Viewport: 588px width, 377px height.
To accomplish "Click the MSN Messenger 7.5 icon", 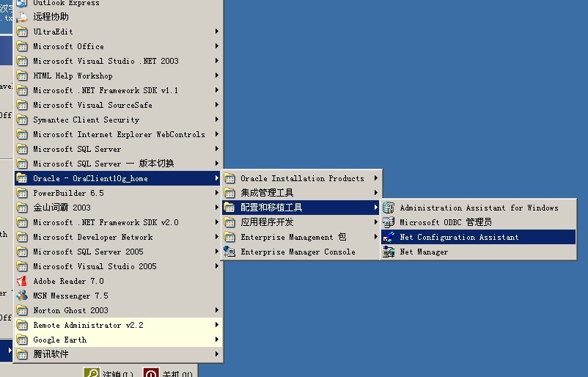I will click(x=22, y=296).
